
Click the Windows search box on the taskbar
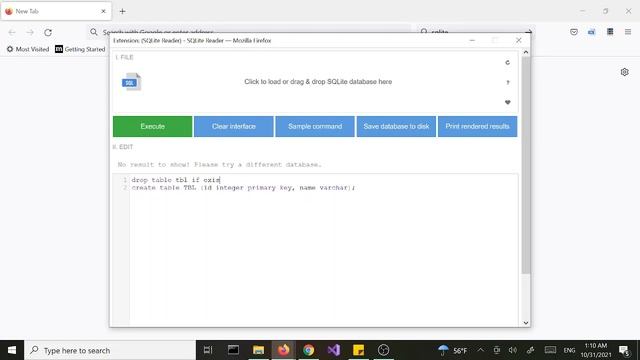click(110, 350)
